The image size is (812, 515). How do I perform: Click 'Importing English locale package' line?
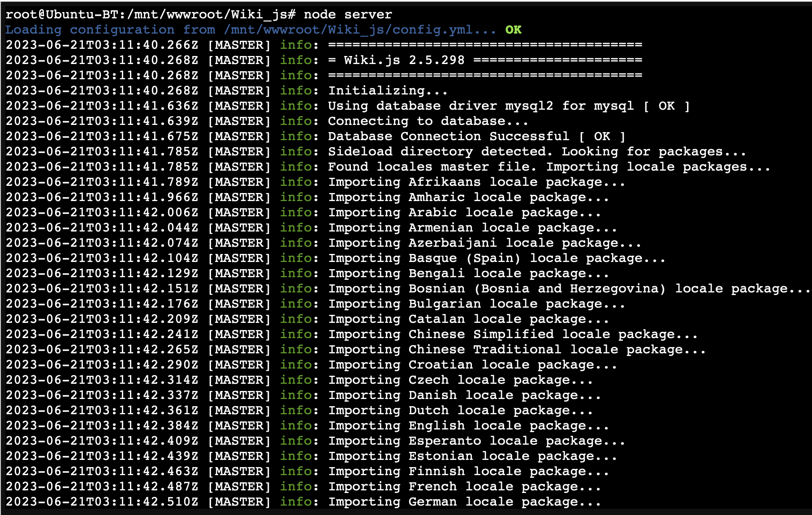(468, 425)
